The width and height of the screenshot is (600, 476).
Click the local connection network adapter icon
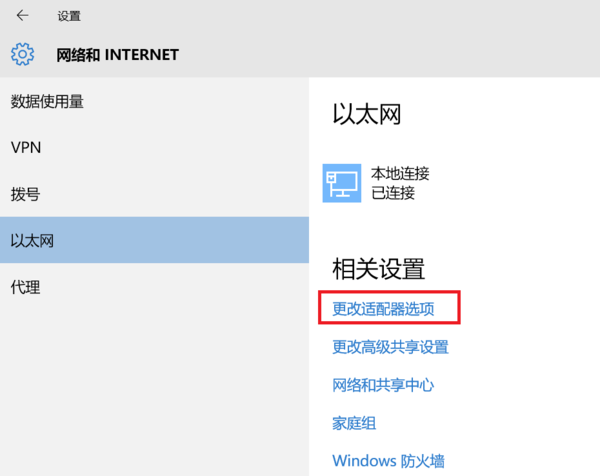[341, 183]
